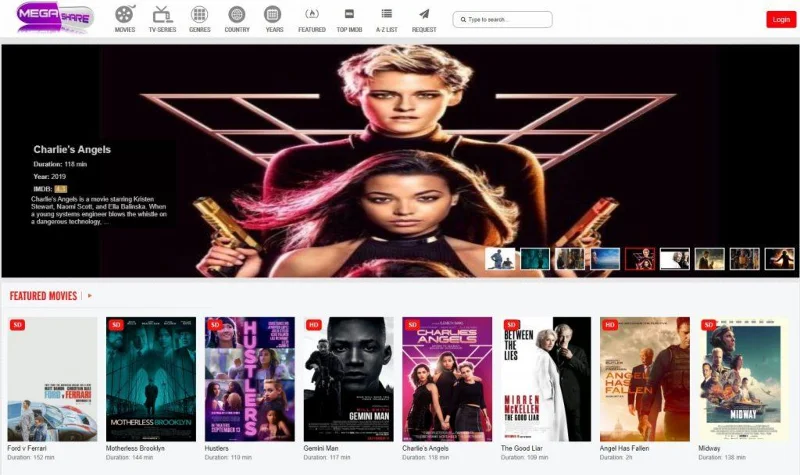Screen dimensions: 800x475
Task: Click the 'Motherless Brooklyn' title link
Action: tap(135, 448)
